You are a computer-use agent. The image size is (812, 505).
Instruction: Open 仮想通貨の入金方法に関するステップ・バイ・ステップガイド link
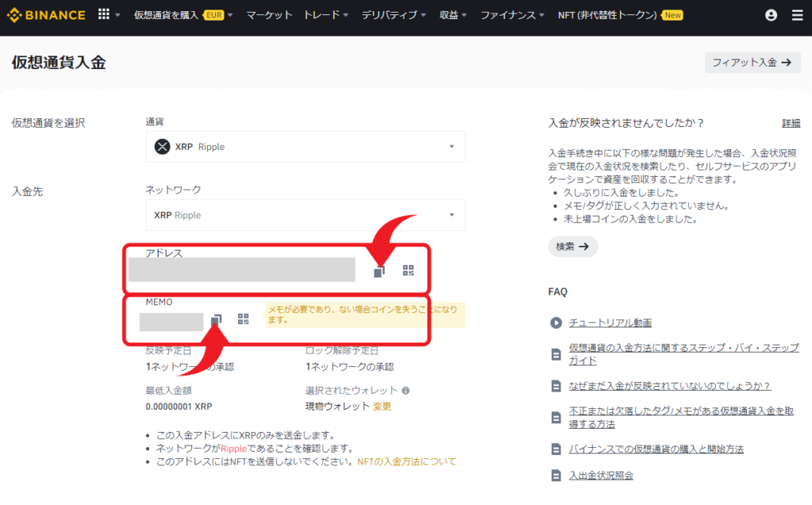(684, 354)
